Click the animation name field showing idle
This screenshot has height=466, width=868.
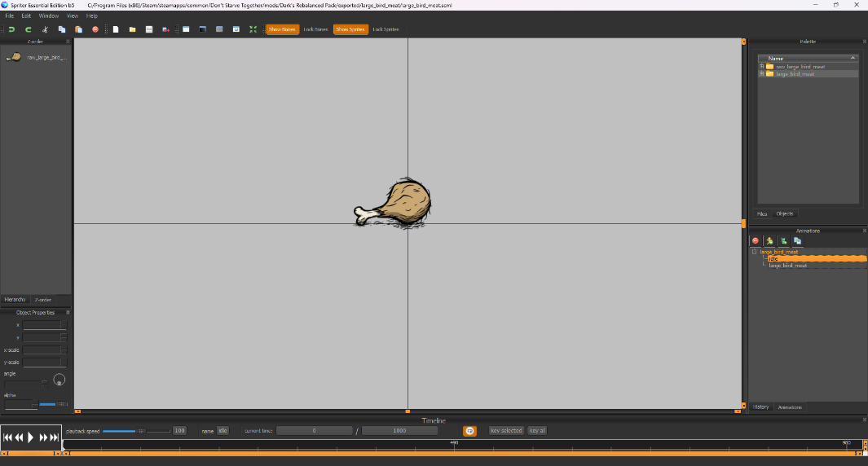tap(223, 431)
